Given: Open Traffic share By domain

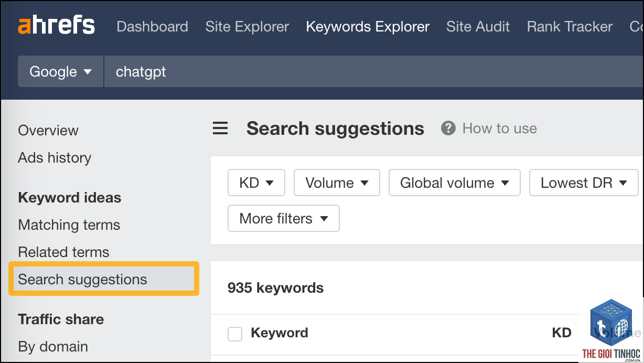Looking at the screenshot, I should (53, 346).
